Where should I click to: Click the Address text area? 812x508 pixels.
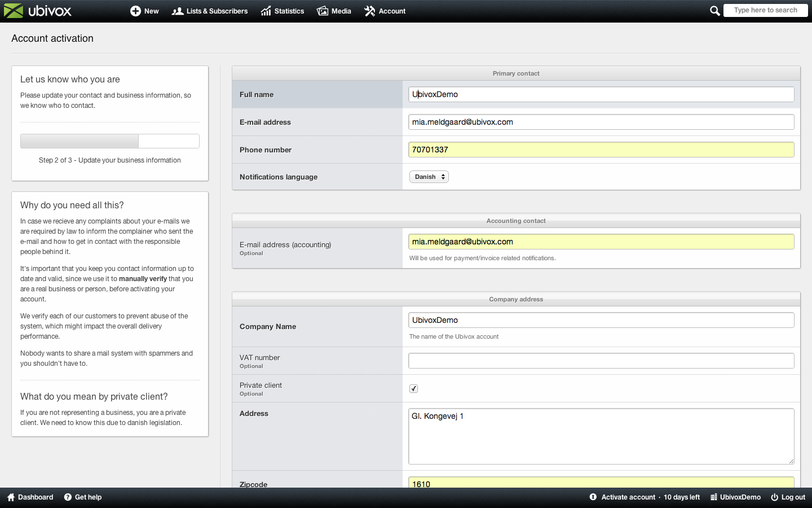[x=601, y=436]
